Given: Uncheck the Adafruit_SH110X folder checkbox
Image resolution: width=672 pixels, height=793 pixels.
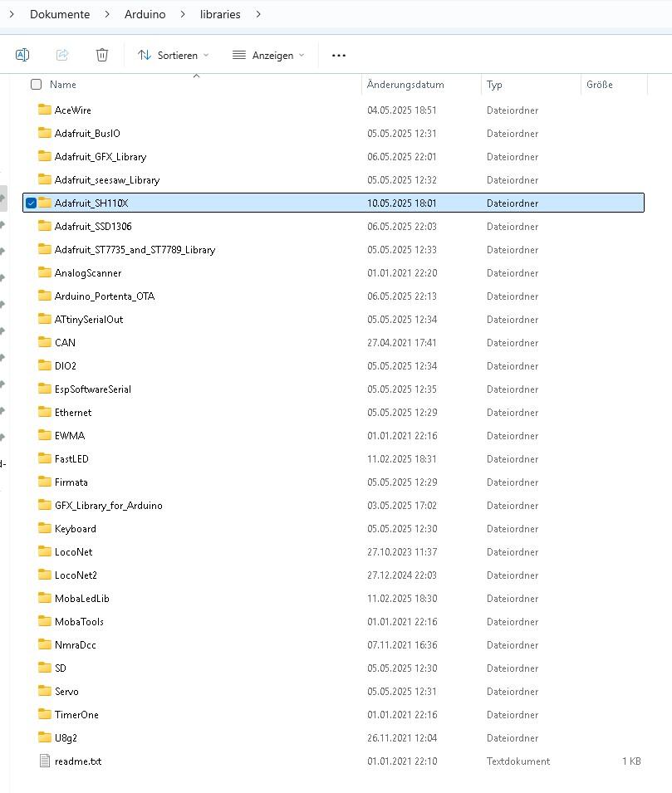Looking at the screenshot, I should point(31,203).
